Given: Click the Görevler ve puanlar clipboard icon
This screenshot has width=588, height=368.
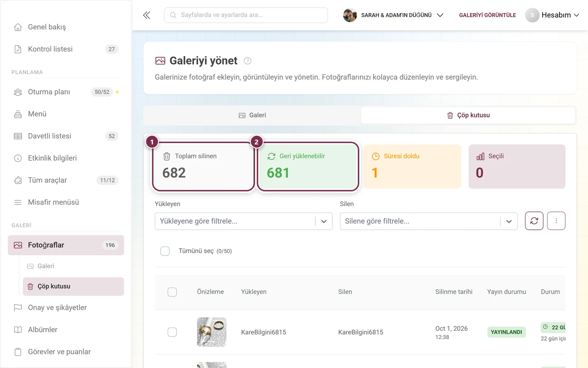Looking at the screenshot, I should coord(18,352).
